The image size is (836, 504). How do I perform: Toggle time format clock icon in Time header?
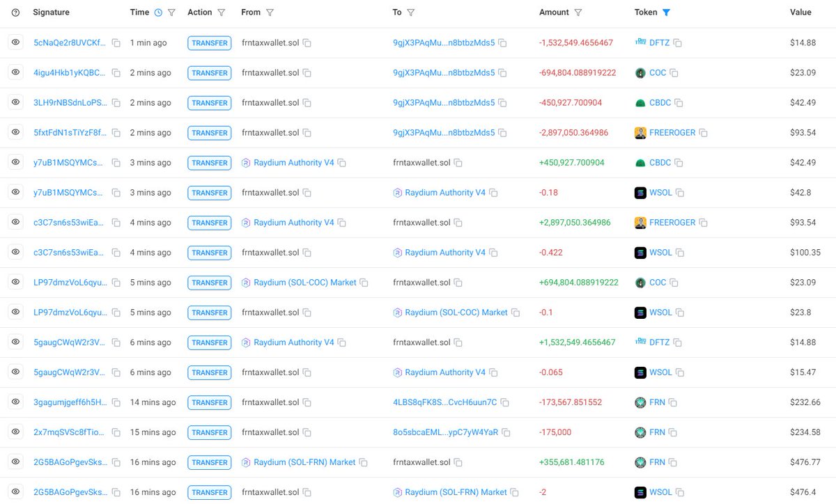click(x=158, y=13)
